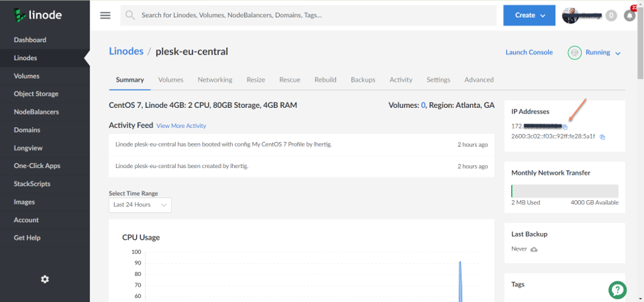The image size is (644, 302).
Task: Select the Summary tab
Action: coord(130,79)
